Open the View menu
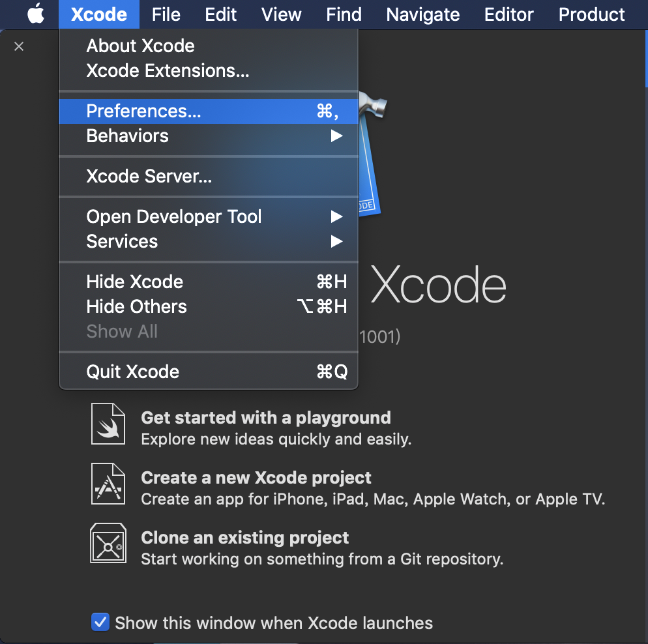The height and width of the screenshot is (644, 648). pos(281,14)
